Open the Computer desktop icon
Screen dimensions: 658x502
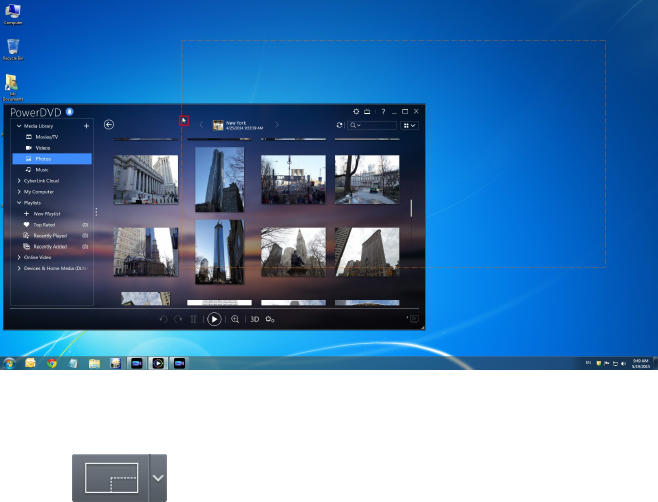[13, 14]
